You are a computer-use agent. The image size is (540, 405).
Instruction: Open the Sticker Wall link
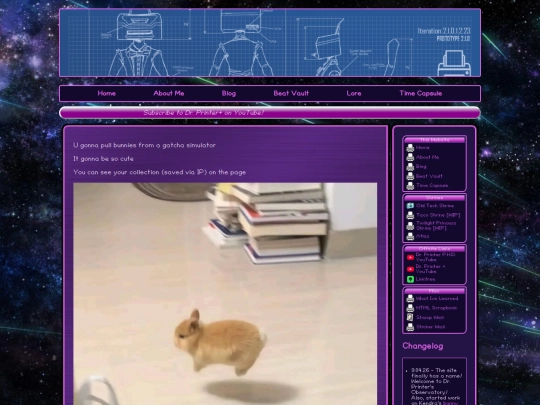point(431,327)
